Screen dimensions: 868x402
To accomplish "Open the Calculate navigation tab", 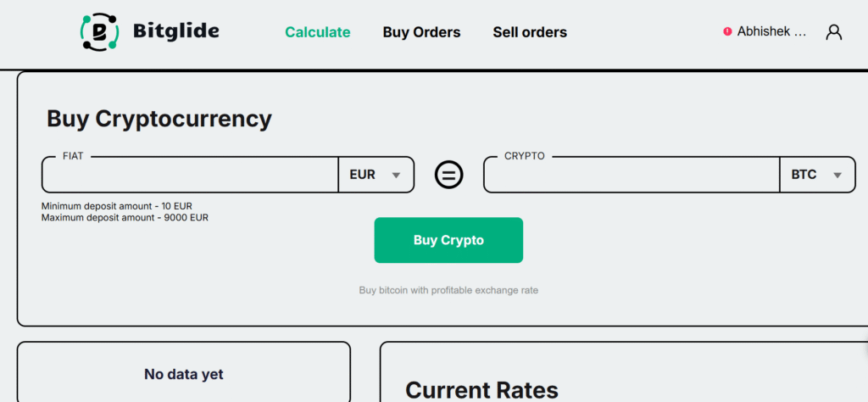I will (317, 32).
